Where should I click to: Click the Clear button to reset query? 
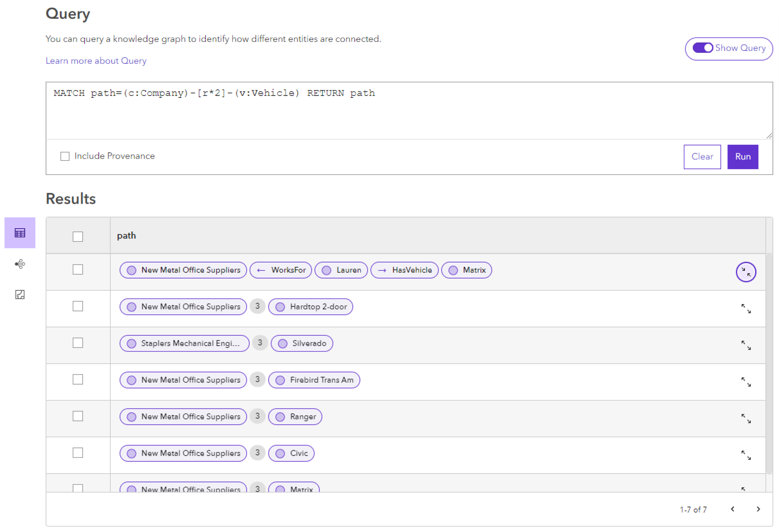(702, 156)
